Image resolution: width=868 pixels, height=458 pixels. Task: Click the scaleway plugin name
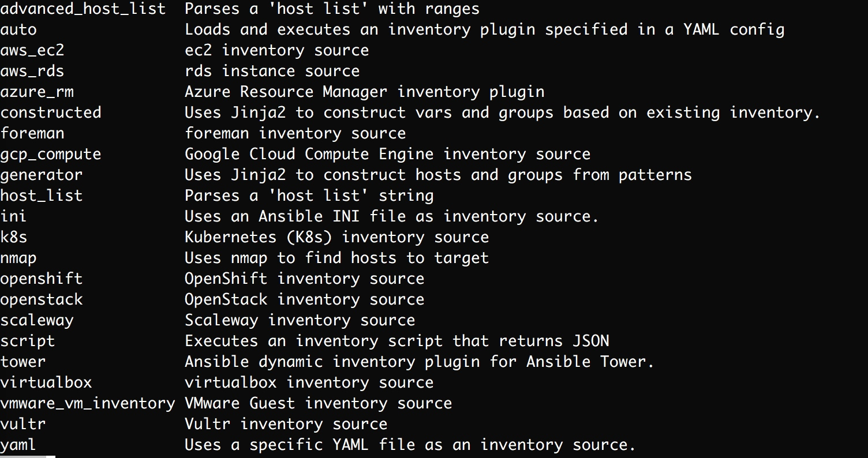point(37,320)
